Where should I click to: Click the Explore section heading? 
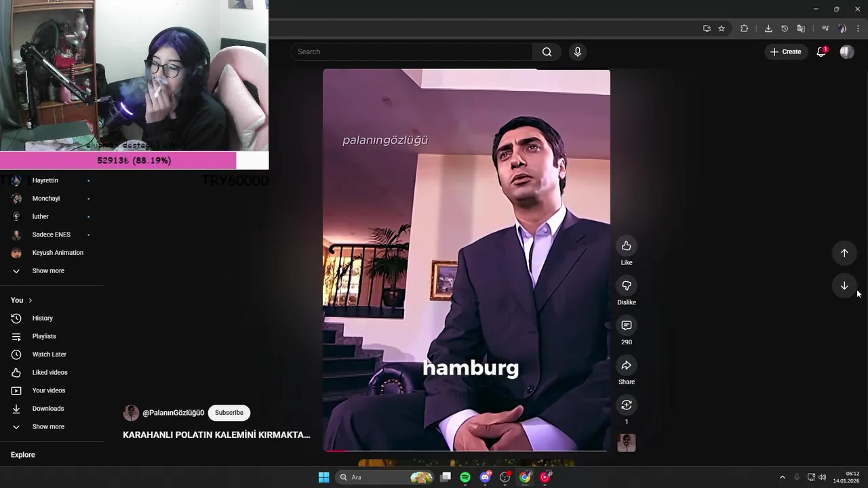click(23, 455)
